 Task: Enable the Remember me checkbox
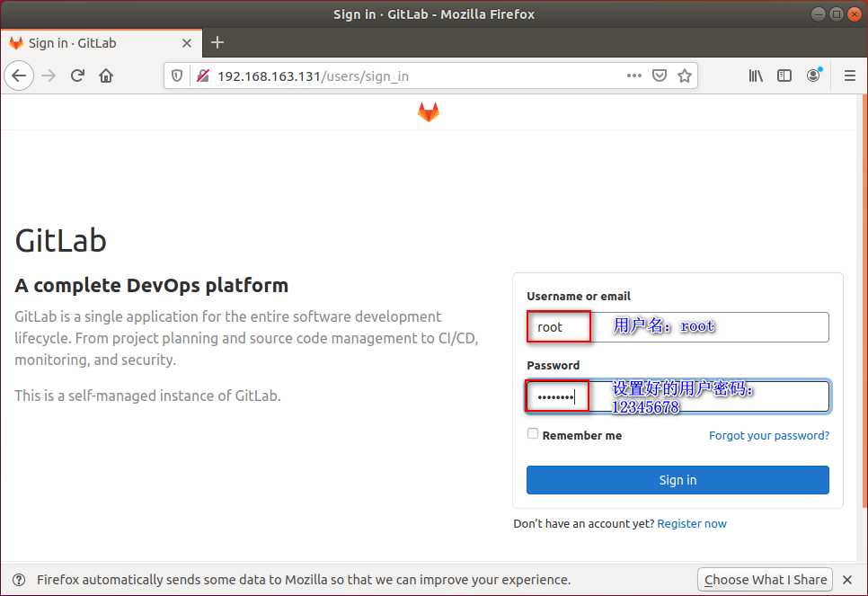click(x=533, y=433)
